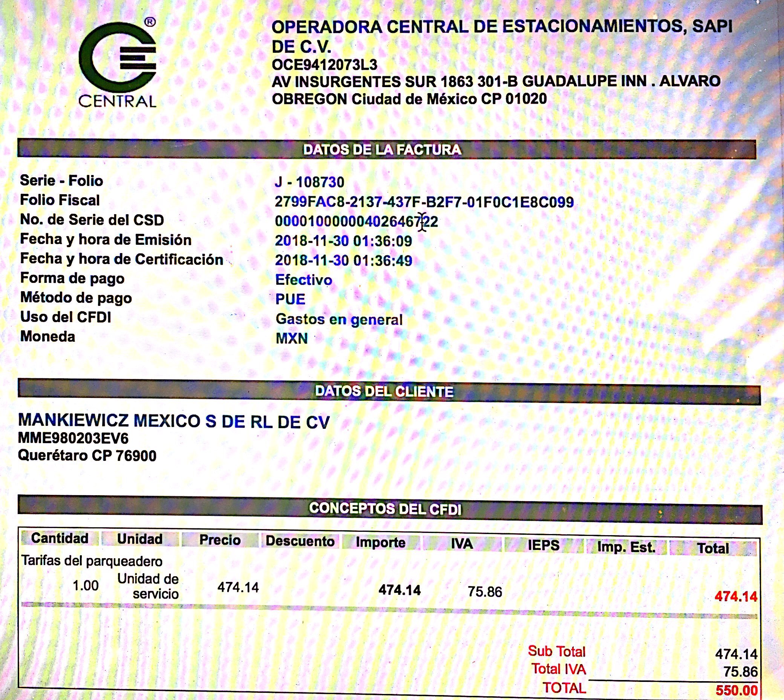784x700 pixels.
Task: Select the fiscal folio "2799FAC8-2137-437F-B2F7-01F0C1E8C099"
Action: pyautogui.click(x=424, y=202)
